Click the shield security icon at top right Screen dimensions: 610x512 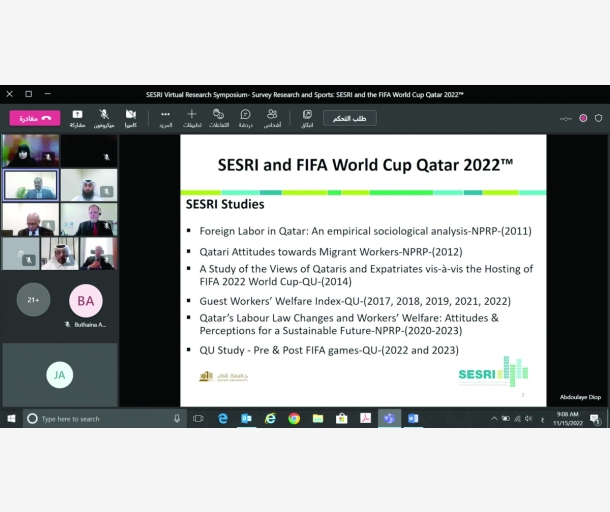point(598,118)
